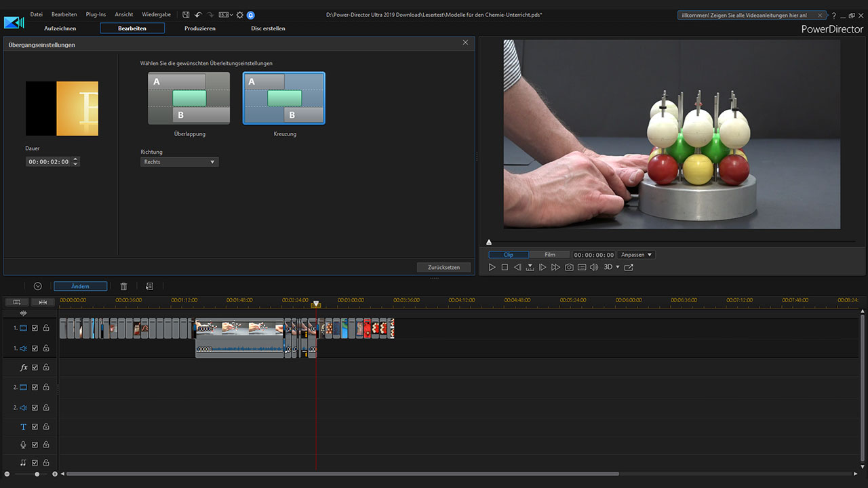
Task: Undo the last action with the undo arrow
Action: point(198,15)
